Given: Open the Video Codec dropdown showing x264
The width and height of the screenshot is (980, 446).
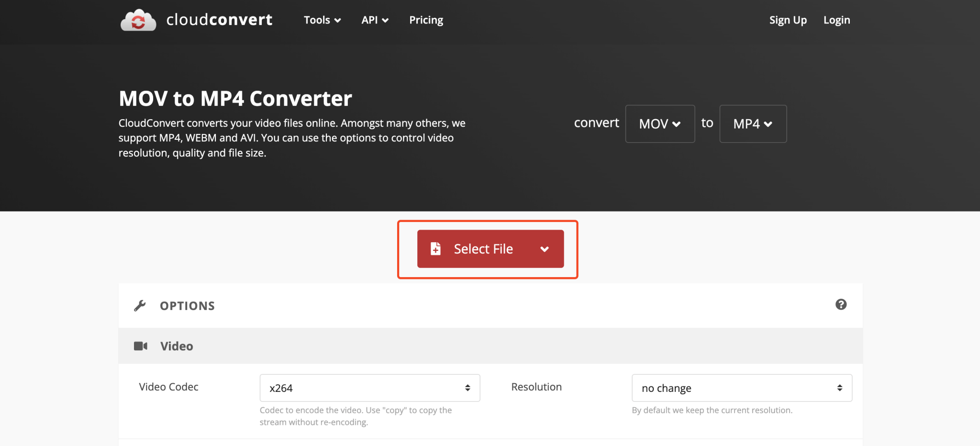Looking at the screenshot, I should 369,388.
